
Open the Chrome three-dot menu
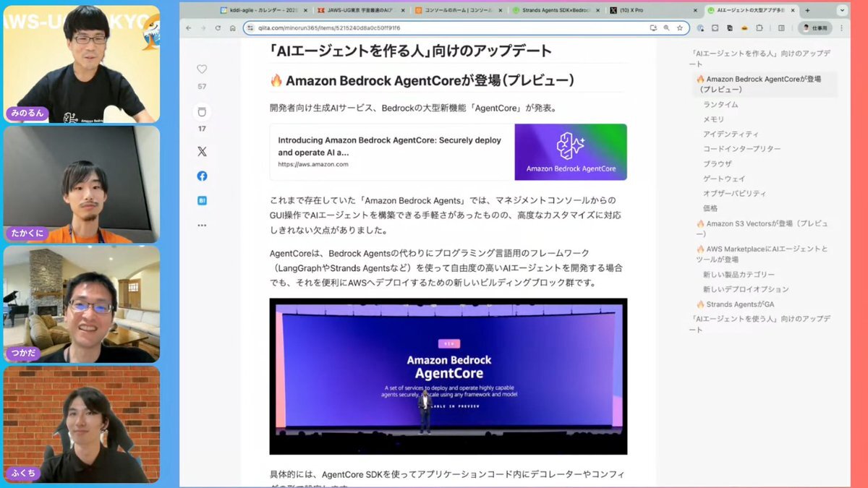[842, 27]
